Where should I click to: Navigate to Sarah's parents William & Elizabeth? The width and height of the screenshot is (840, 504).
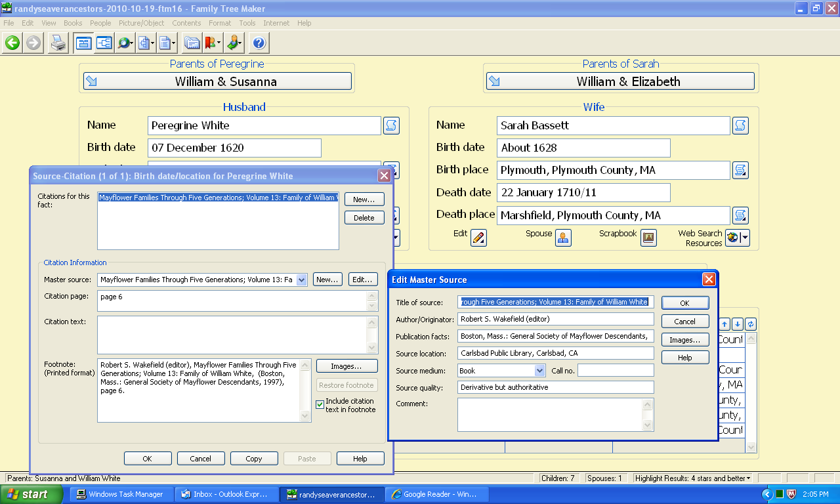point(620,81)
